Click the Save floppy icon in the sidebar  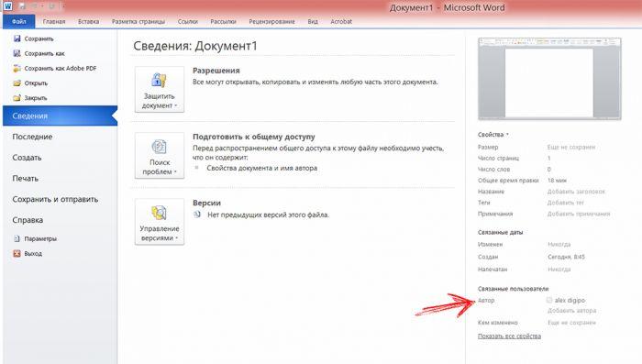(x=17, y=39)
